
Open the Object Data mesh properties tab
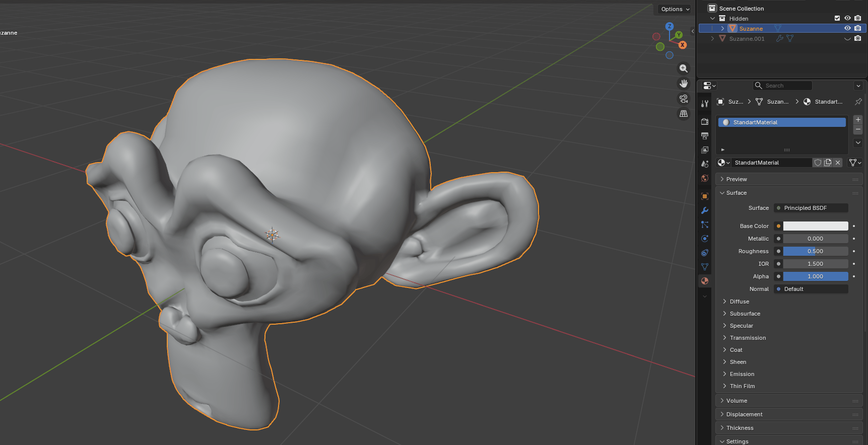click(705, 267)
